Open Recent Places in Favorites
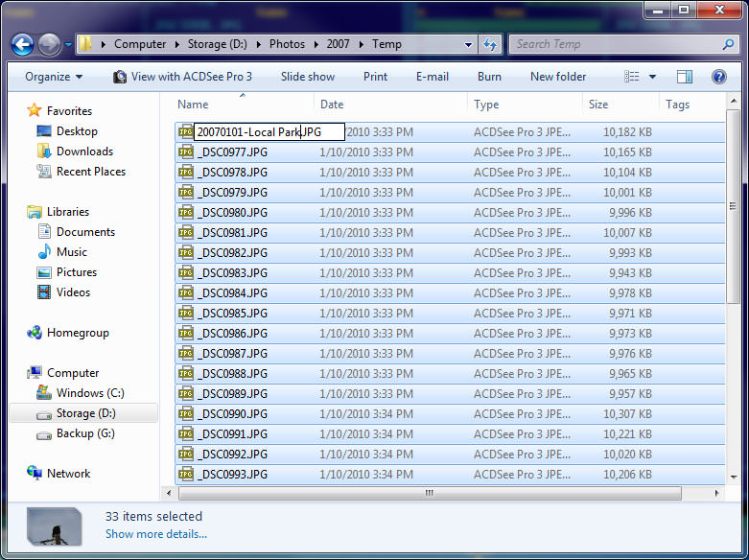 (91, 171)
